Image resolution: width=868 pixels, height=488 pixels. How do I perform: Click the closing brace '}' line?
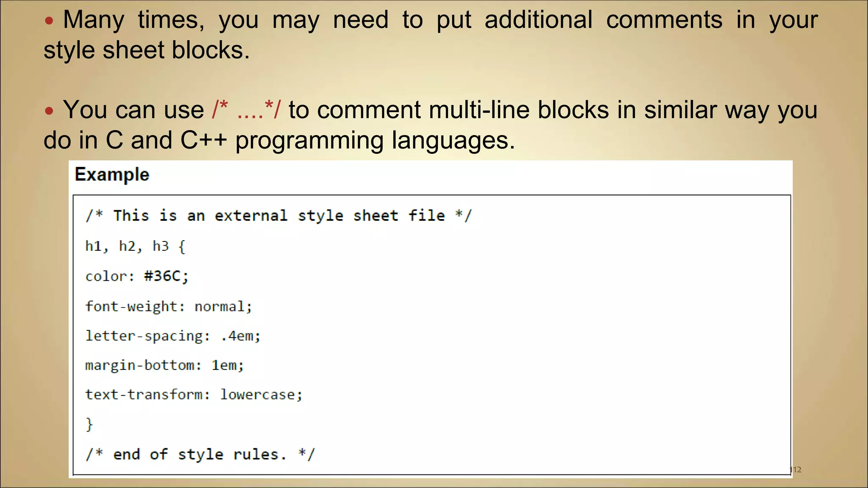[x=89, y=424]
